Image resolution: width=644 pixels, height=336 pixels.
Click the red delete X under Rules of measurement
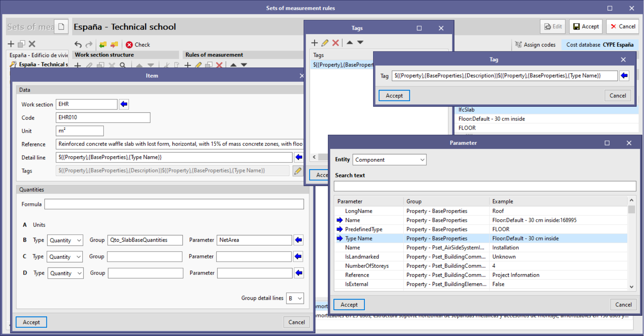(219, 65)
